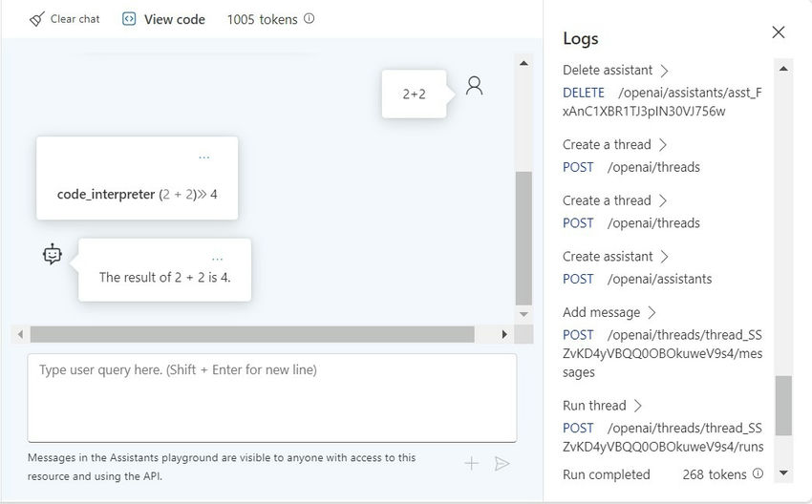Click the Clear chat broom icon
Screen dimensions: 812x504
[x=36, y=20]
